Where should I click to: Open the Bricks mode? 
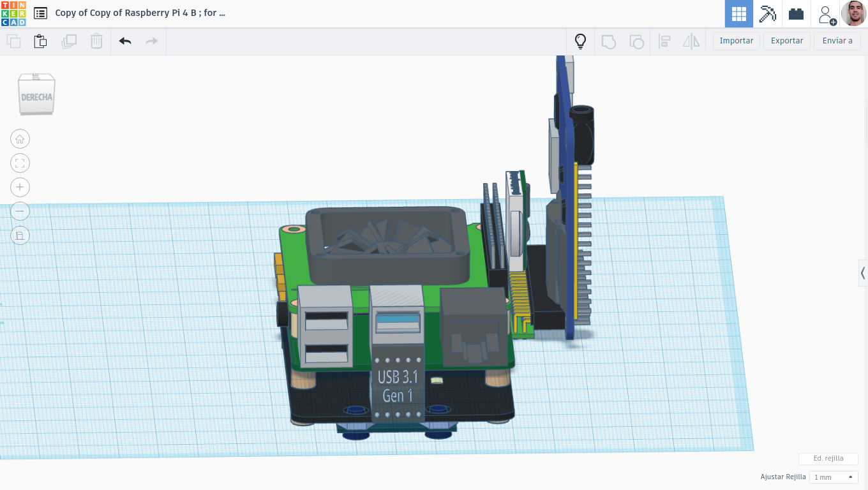tap(796, 13)
